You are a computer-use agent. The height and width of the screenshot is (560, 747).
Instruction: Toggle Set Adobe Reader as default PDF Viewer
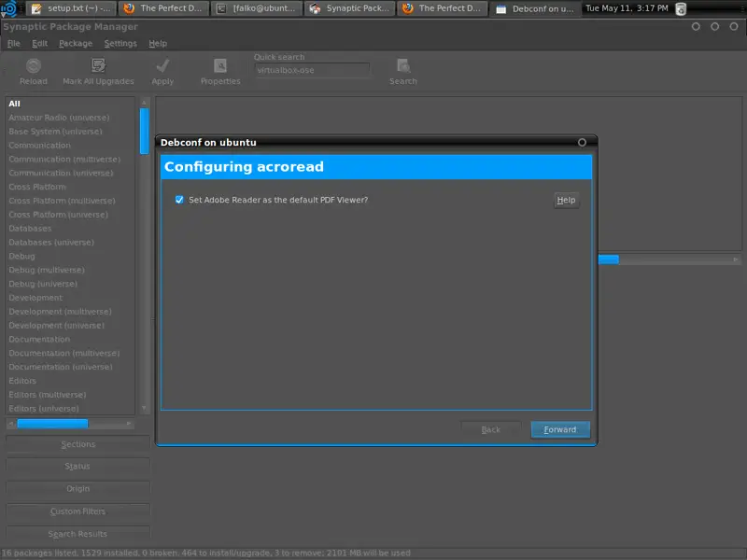(x=179, y=200)
